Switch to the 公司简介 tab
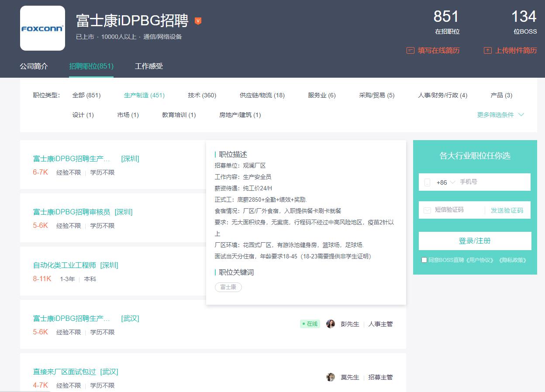545x392 pixels. click(x=34, y=66)
